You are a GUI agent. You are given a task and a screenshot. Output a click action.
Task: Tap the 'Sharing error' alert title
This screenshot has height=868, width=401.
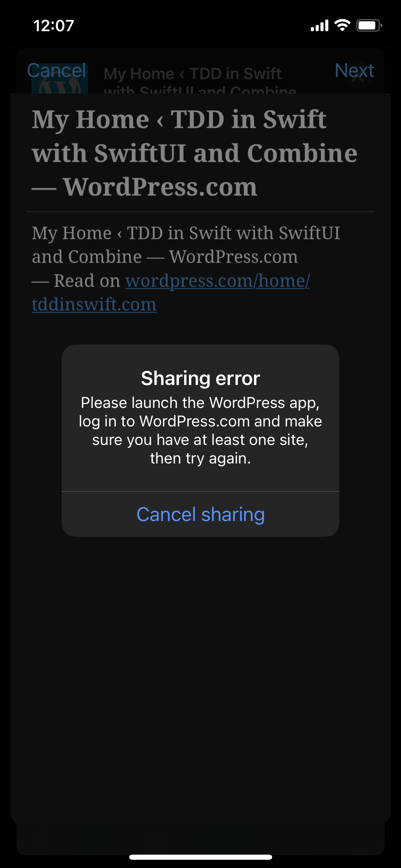pos(200,378)
